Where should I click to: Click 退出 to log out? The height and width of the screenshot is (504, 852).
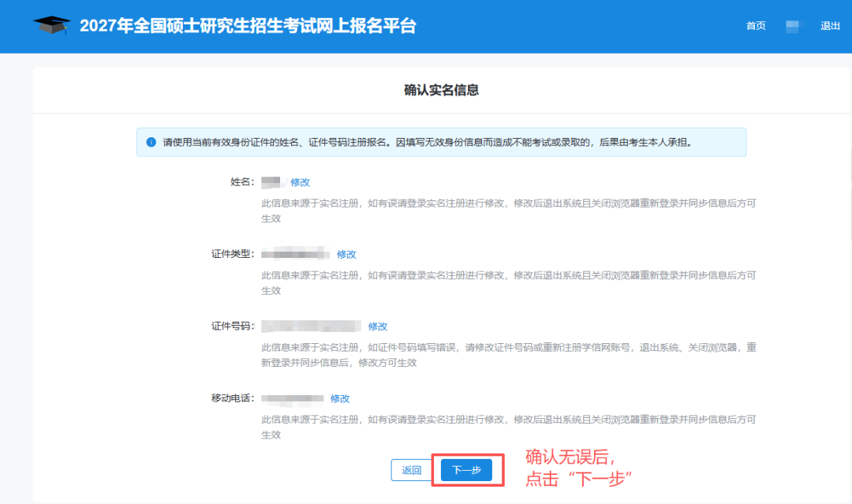(x=830, y=25)
